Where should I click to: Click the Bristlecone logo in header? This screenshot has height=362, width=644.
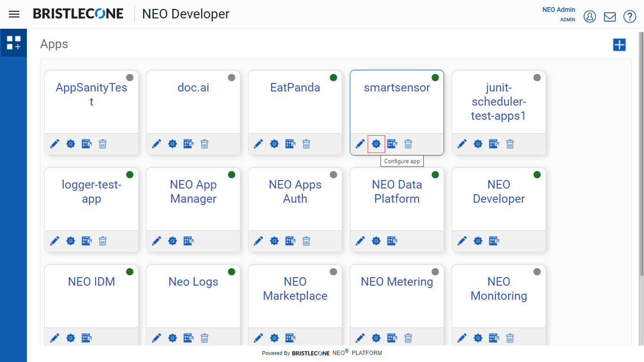click(78, 14)
